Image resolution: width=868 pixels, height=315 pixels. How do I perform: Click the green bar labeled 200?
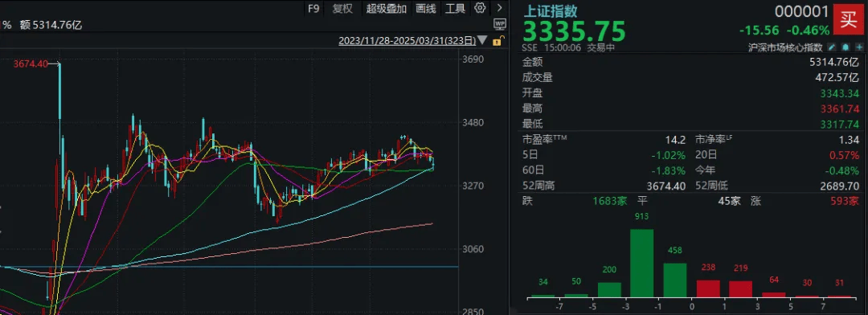click(x=609, y=290)
